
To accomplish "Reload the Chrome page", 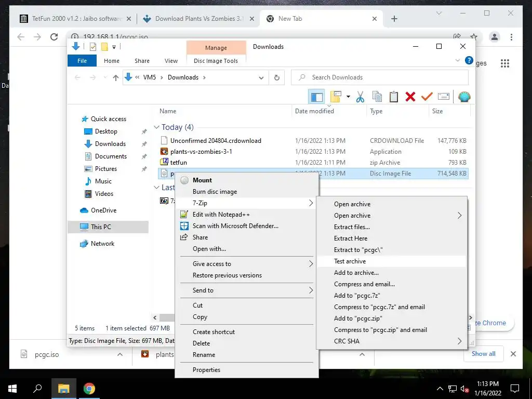I will click(x=54, y=37).
